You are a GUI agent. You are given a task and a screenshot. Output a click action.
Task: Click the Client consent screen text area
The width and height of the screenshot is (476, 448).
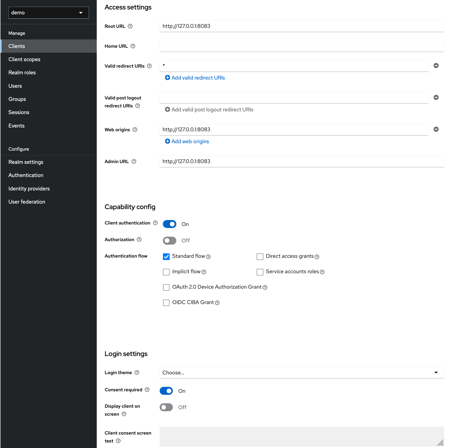(302, 437)
